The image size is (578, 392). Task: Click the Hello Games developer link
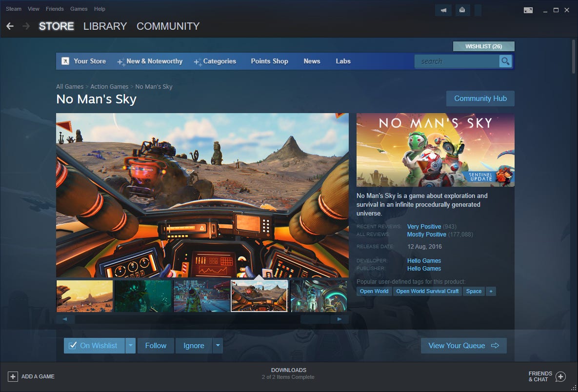(x=424, y=261)
